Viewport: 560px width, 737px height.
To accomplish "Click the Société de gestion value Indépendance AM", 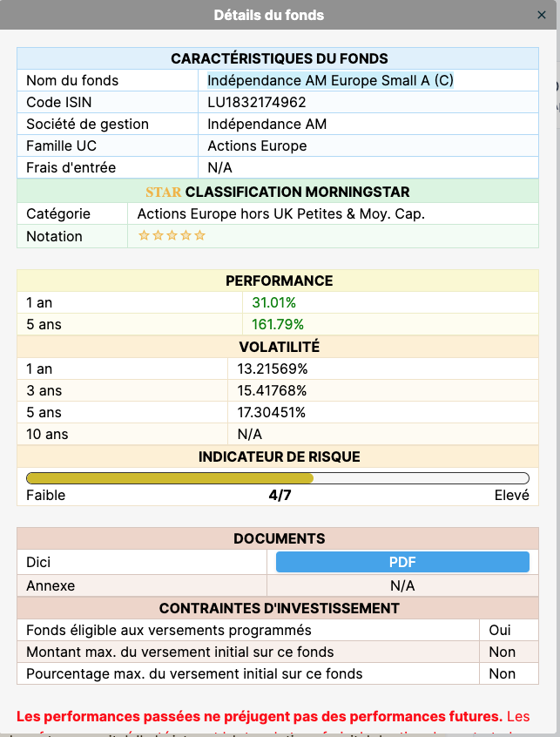I will (x=267, y=124).
